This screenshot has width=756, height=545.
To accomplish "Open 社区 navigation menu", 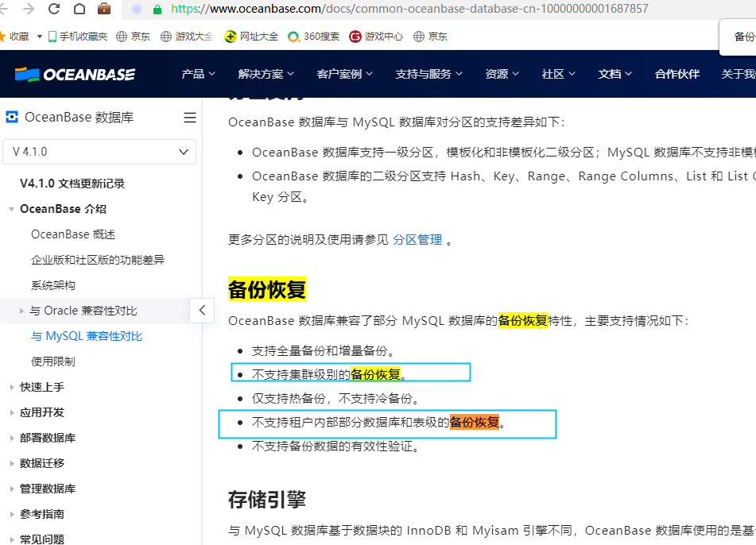I will 558,74.
